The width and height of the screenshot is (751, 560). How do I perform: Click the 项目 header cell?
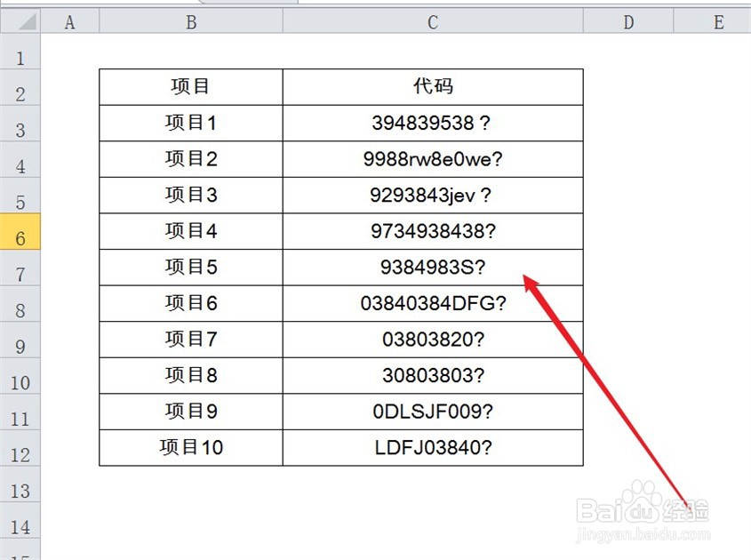(x=191, y=87)
